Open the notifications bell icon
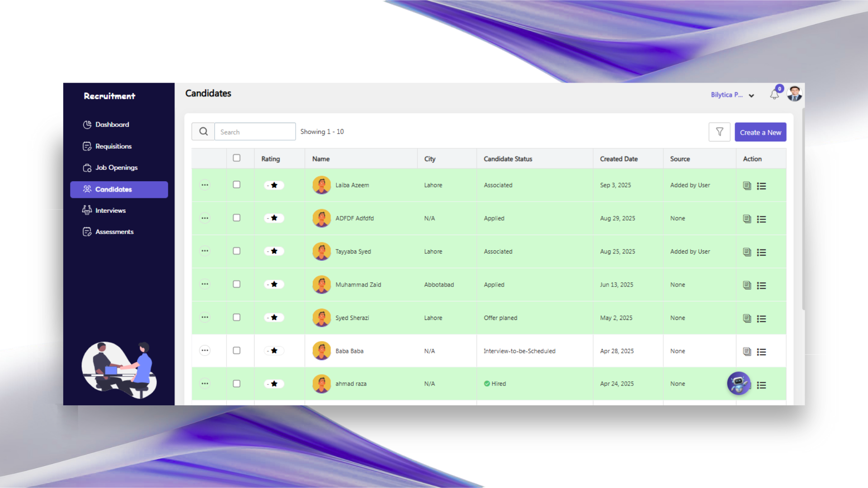868x488 pixels. 774,95
